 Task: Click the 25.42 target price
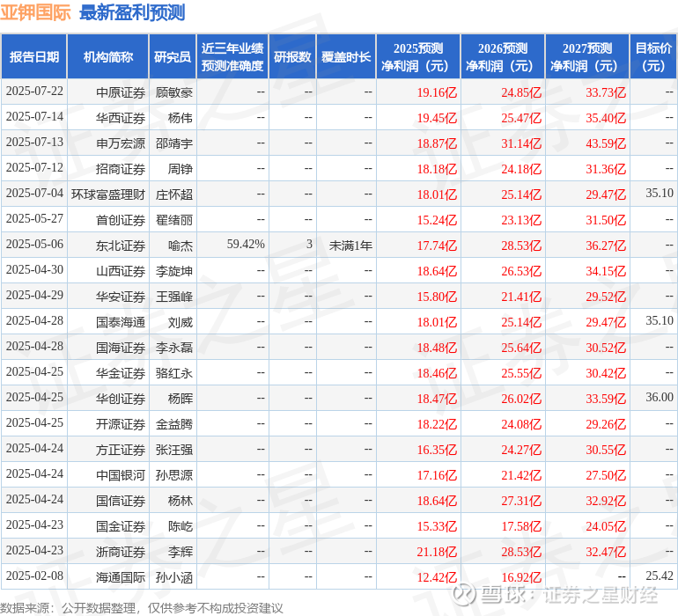pos(660,576)
